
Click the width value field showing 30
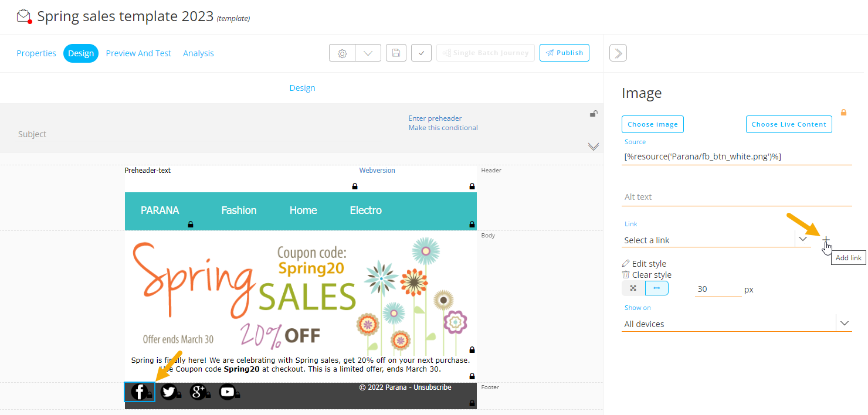(x=718, y=289)
